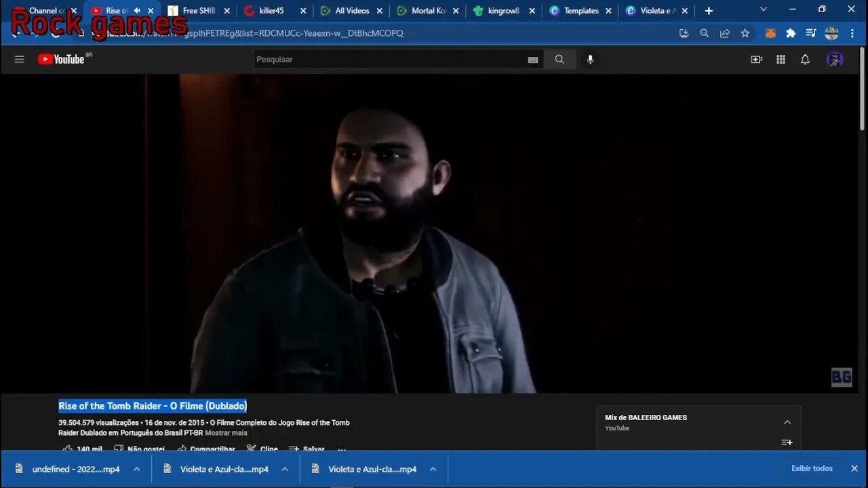Screen dimensions: 868x488
Task: Open the MetaMask fox extension
Action: [770, 33]
